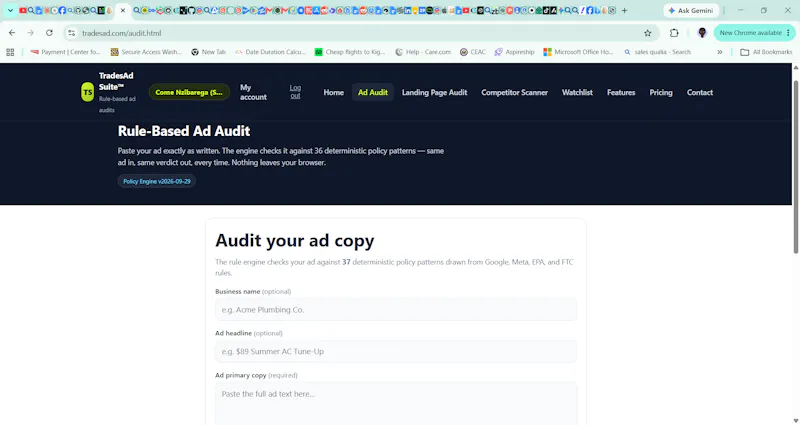Image resolution: width=800 pixels, height=425 pixels.
Task: Click the page vertical scrollbar thumb
Action: pyautogui.click(x=796, y=166)
